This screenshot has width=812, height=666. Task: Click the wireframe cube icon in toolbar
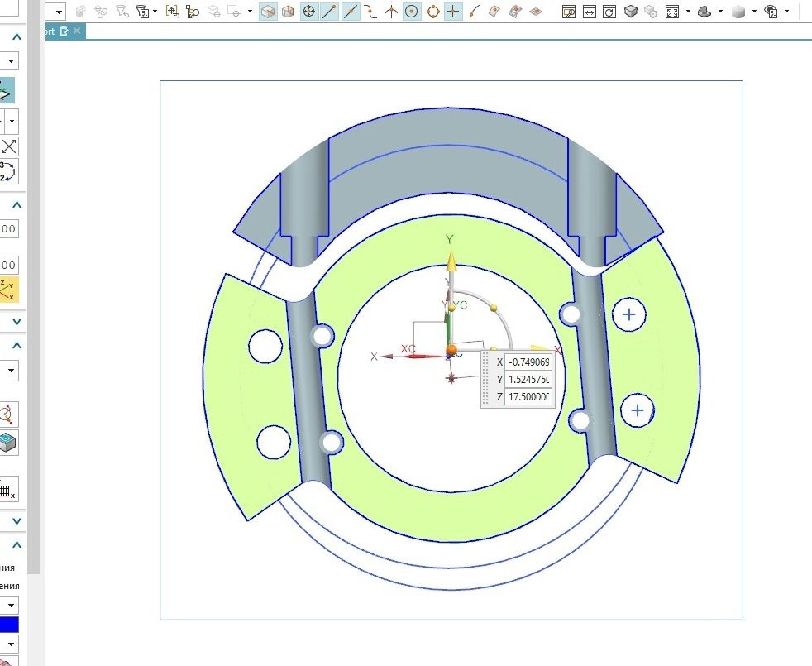coord(289,12)
